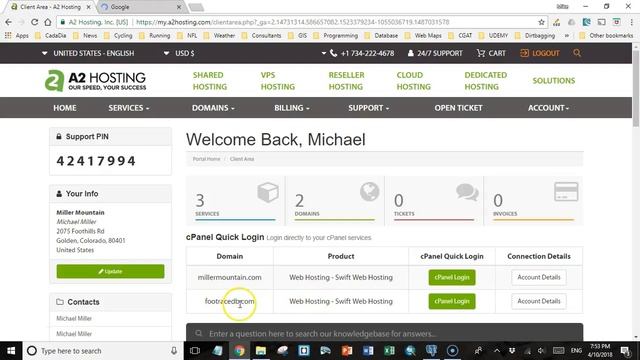Go to HOME in the navigation bar
Viewport: 640px width, 360px height.
point(64,108)
